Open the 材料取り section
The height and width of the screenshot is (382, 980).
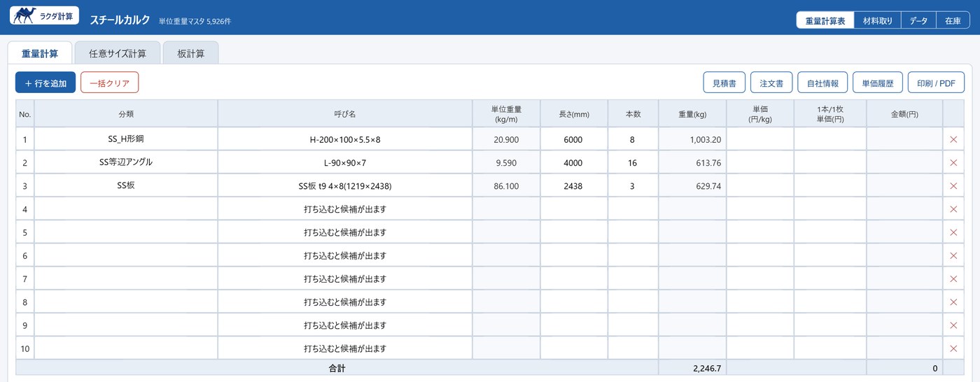point(877,20)
